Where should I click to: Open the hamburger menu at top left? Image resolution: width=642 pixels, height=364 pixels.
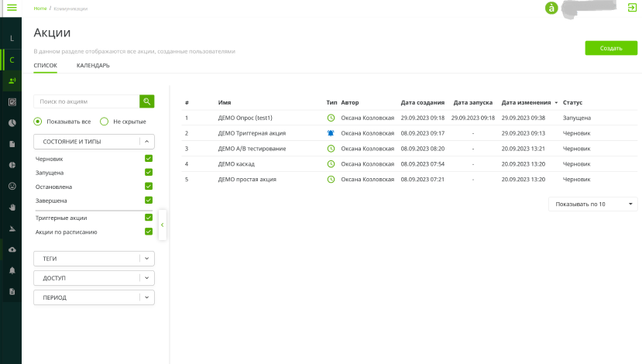(12, 8)
